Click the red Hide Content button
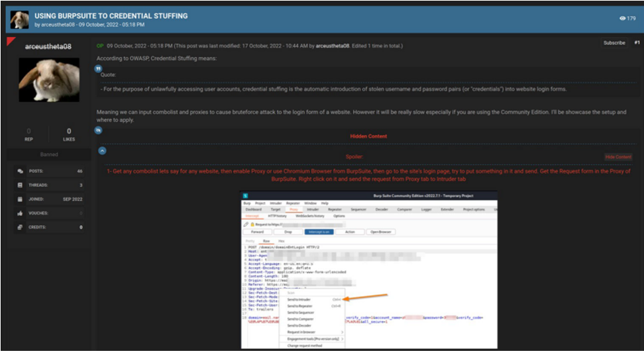This screenshot has width=644, height=351. click(x=618, y=157)
